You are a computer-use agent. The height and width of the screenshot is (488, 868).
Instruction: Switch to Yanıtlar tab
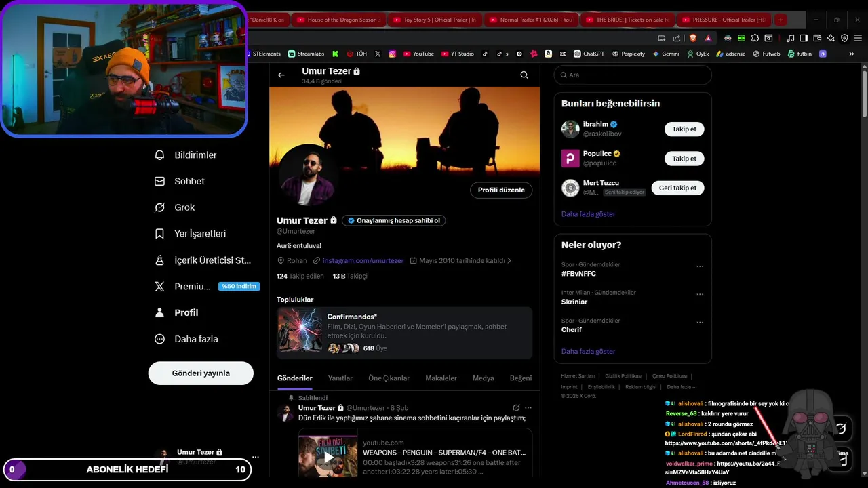point(340,378)
